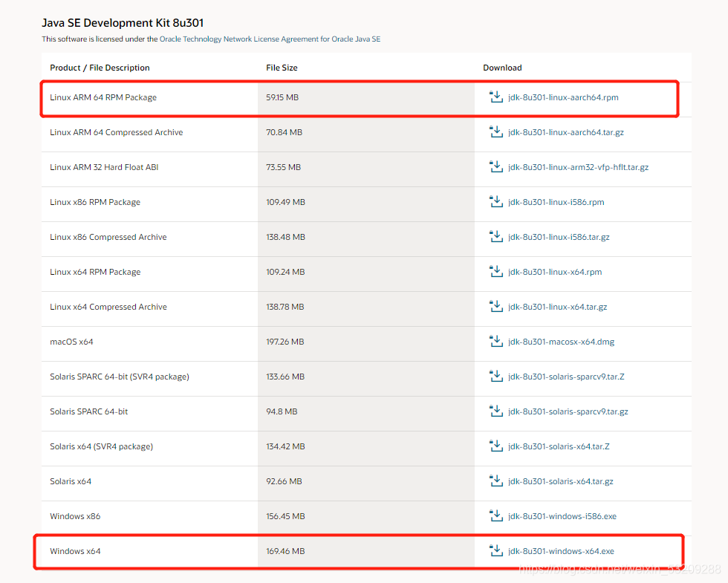This screenshot has height=583, width=728.
Task: Click download icon for jdk-8u301-linux-x64.rpm
Action: click(496, 271)
